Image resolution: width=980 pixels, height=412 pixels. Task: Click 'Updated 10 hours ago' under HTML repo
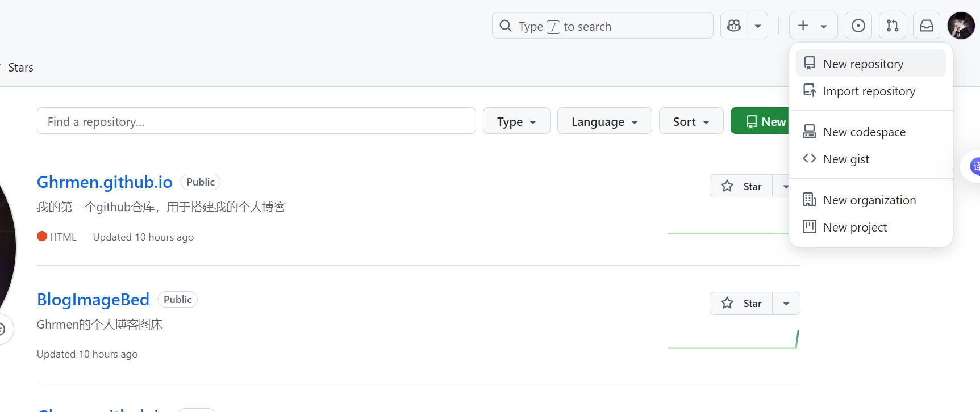(x=143, y=237)
